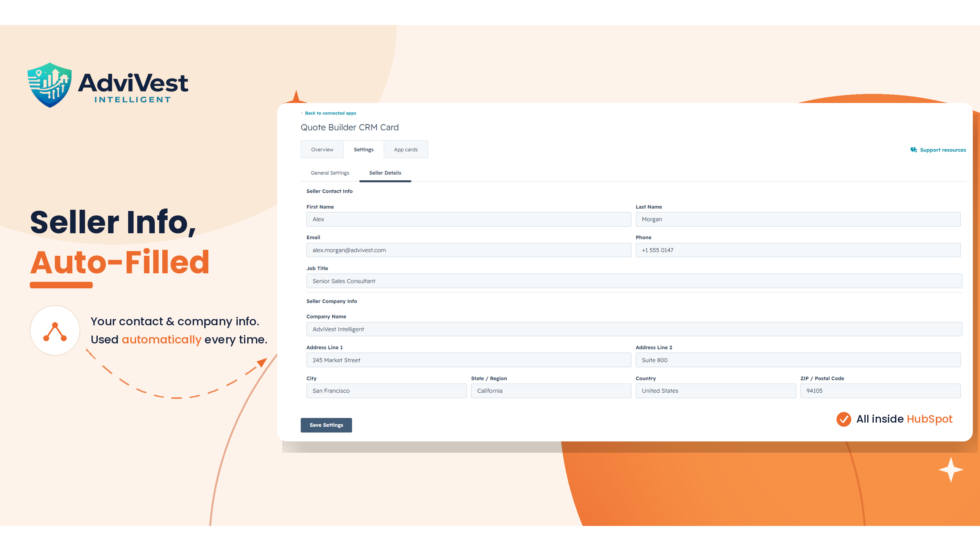Click the ZIP / Postal Code field
The width and height of the screenshot is (980, 551).
point(880,391)
